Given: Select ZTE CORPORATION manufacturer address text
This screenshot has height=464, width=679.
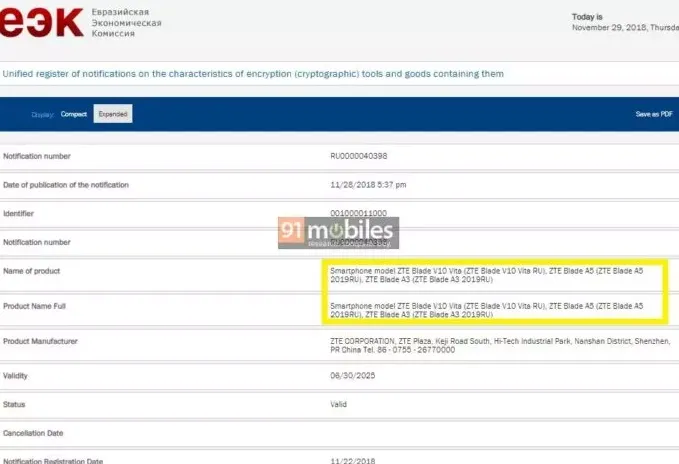Looking at the screenshot, I should point(500,345).
